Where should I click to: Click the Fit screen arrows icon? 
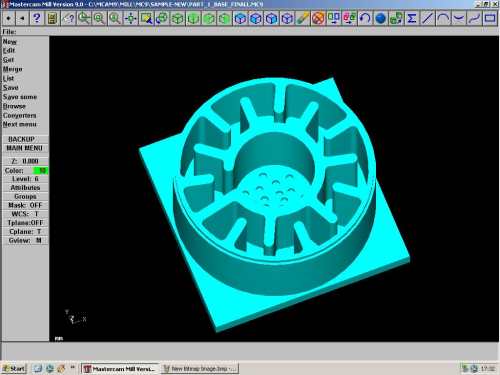[130, 18]
